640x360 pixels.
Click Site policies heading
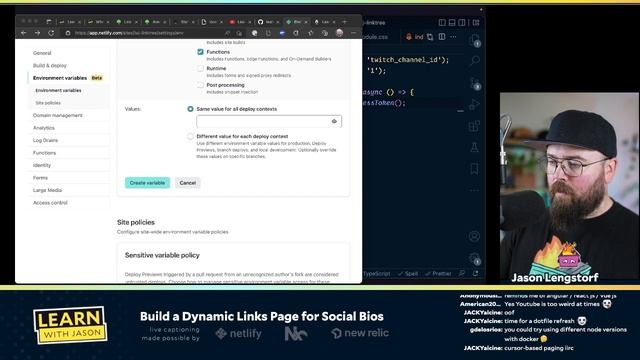(x=136, y=222)
